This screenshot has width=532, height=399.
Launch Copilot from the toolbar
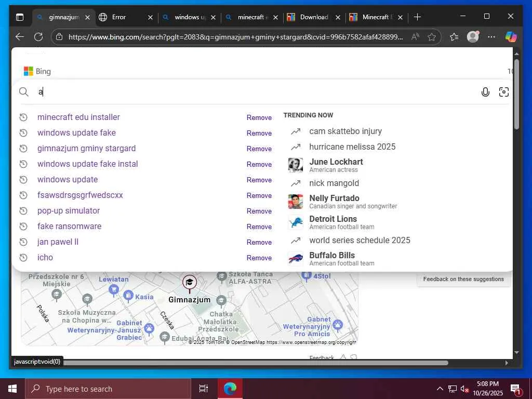point(511,37)
